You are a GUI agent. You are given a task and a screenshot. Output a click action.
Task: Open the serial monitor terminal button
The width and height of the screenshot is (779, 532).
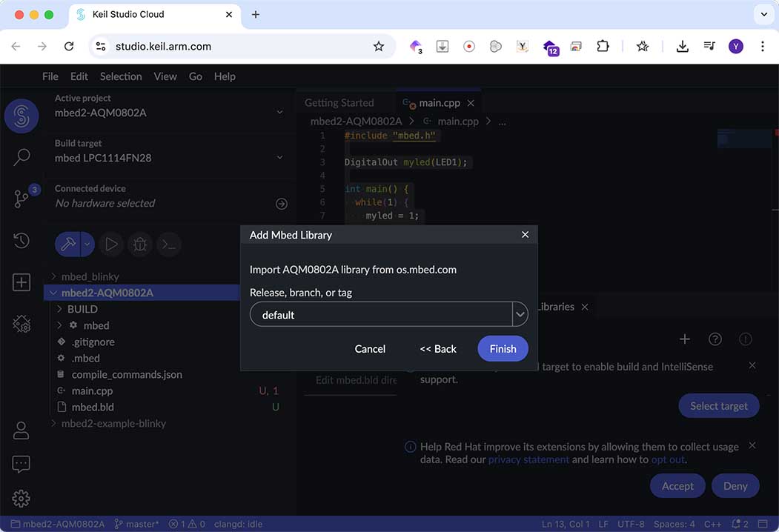(x=169, y=244)
